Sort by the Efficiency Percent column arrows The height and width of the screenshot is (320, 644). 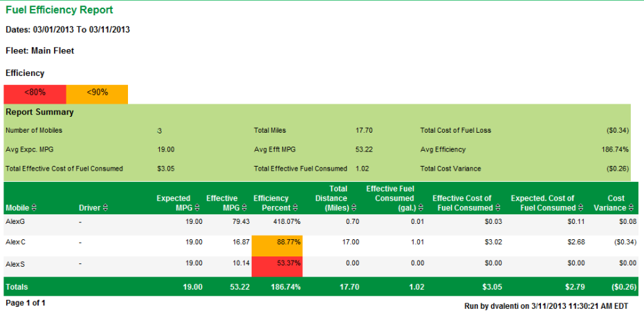296,208
